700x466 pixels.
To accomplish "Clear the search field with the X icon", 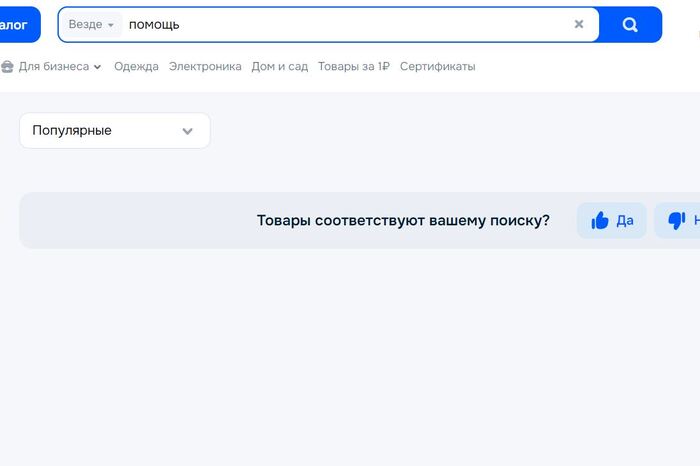I will 579,25.
